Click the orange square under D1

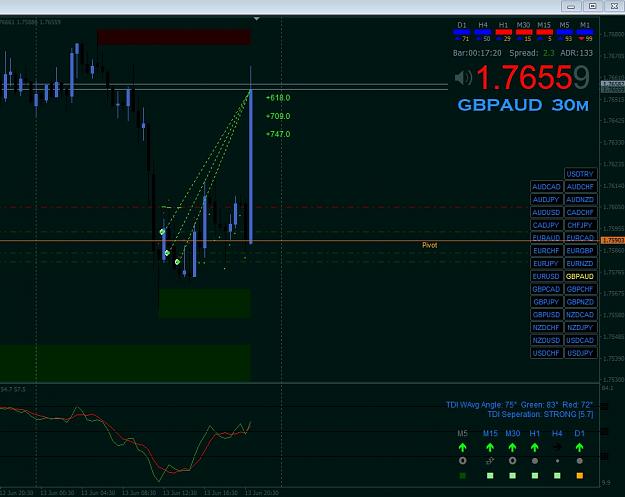click(x=580, y=475)
